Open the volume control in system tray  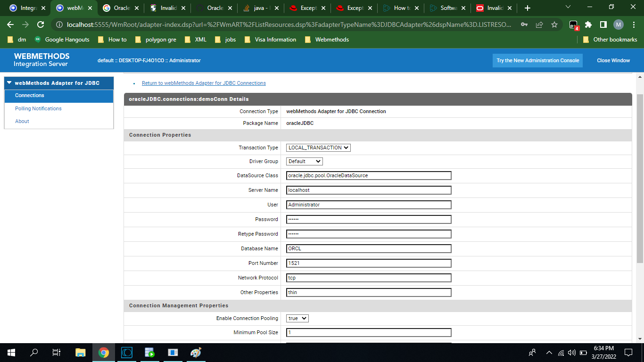pyautogui.click(x=572, y=352)
